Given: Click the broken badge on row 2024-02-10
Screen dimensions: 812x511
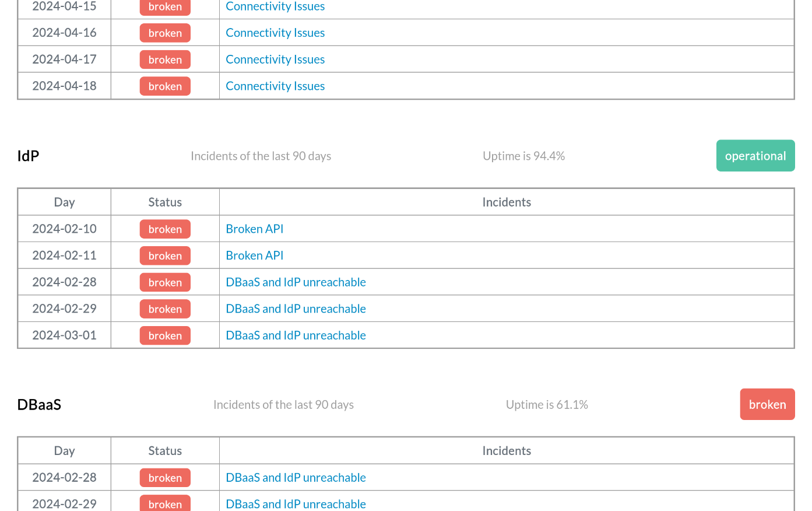Looking at the screenshot, I should pos(165,229).
